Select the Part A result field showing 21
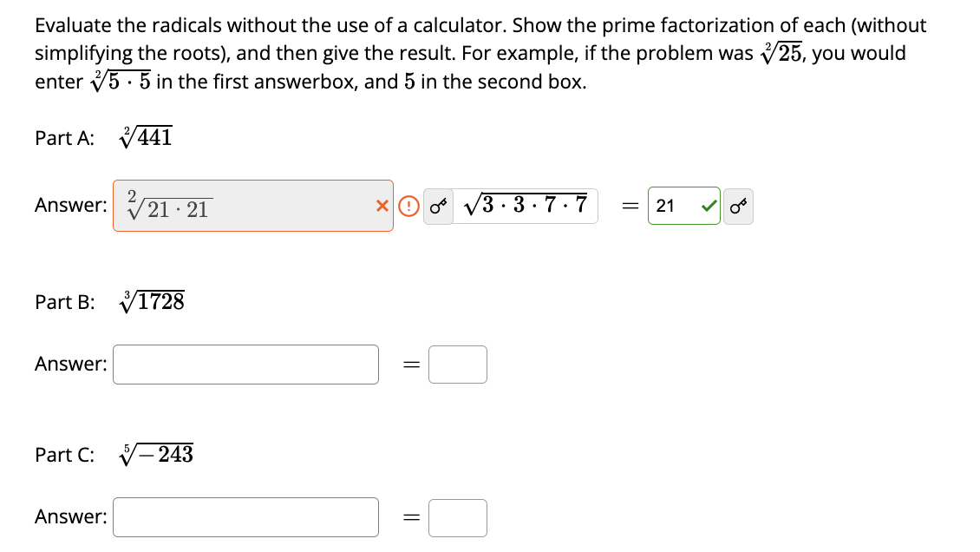980x552 pixels. click(x=672, y=206)
